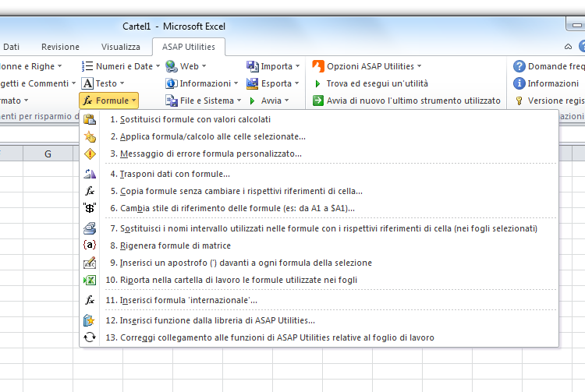
Task: Click the Web globe icon
Action: (172, 66)
